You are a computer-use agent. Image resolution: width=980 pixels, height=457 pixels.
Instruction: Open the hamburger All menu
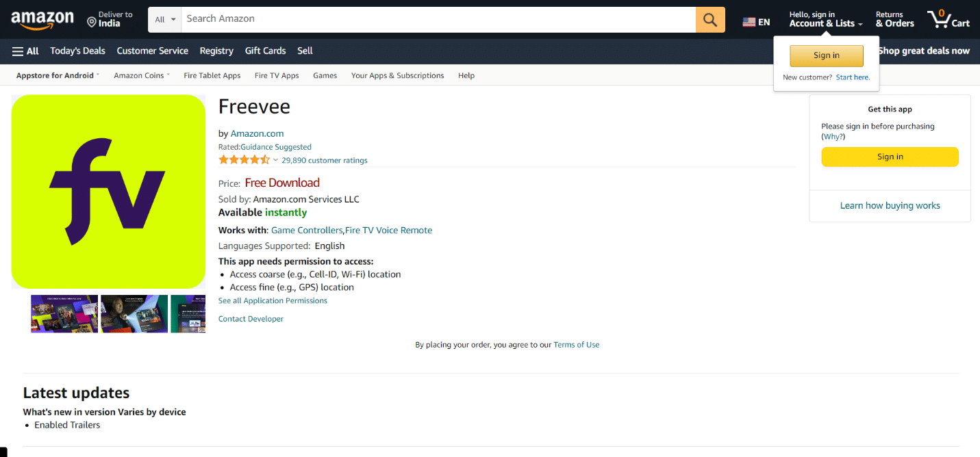click(x=25, y=51)
